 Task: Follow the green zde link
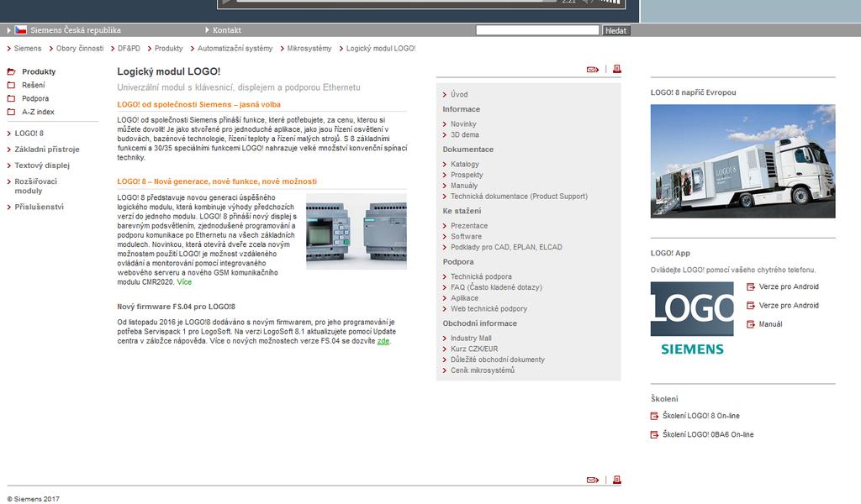tap(383, 340)
